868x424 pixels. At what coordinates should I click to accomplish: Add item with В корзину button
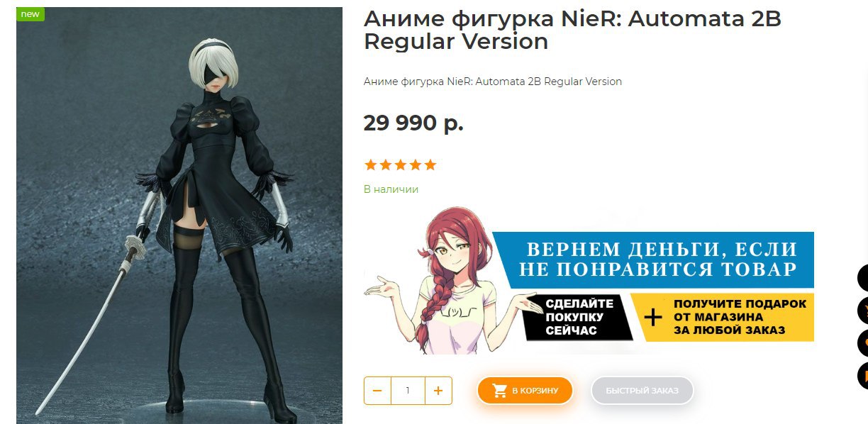click(525, 391)
